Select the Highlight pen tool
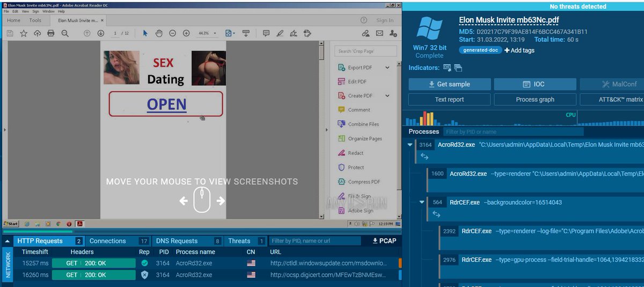This screenshot has width=644, height=287. coord(280,33)
